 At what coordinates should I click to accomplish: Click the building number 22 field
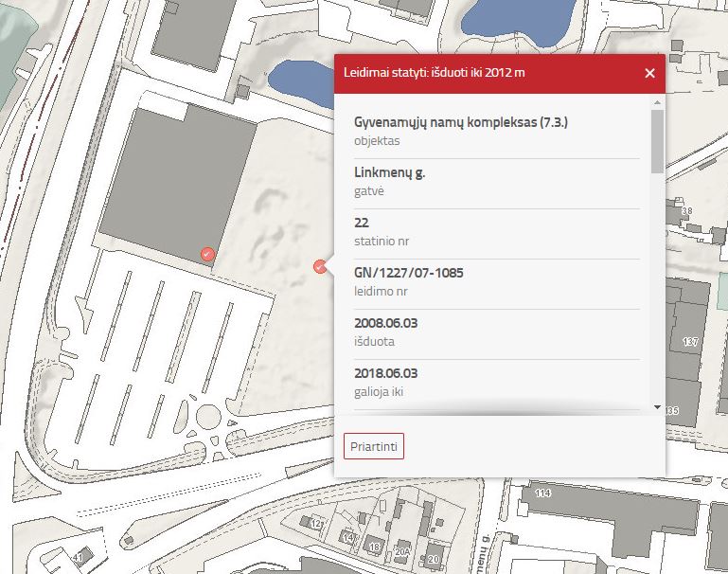tap(361, 224)
